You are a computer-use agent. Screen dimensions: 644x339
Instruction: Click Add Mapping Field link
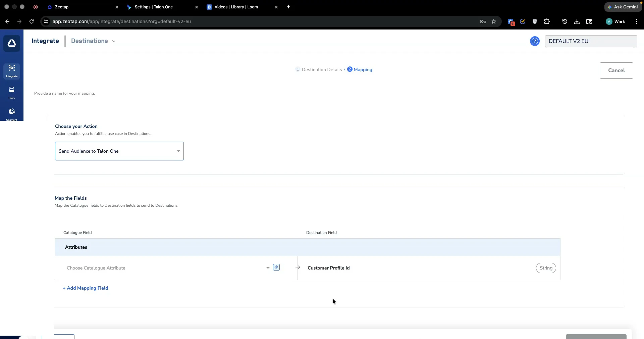(86, 288)
